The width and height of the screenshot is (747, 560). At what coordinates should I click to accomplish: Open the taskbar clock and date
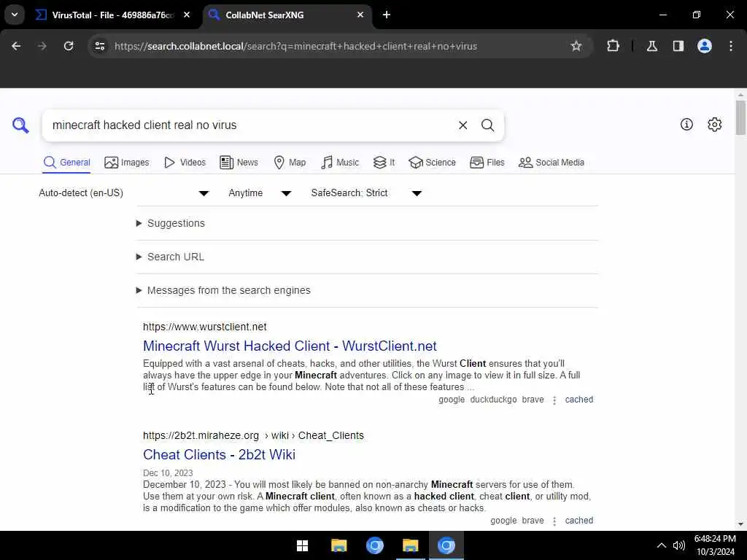(715, 545)
